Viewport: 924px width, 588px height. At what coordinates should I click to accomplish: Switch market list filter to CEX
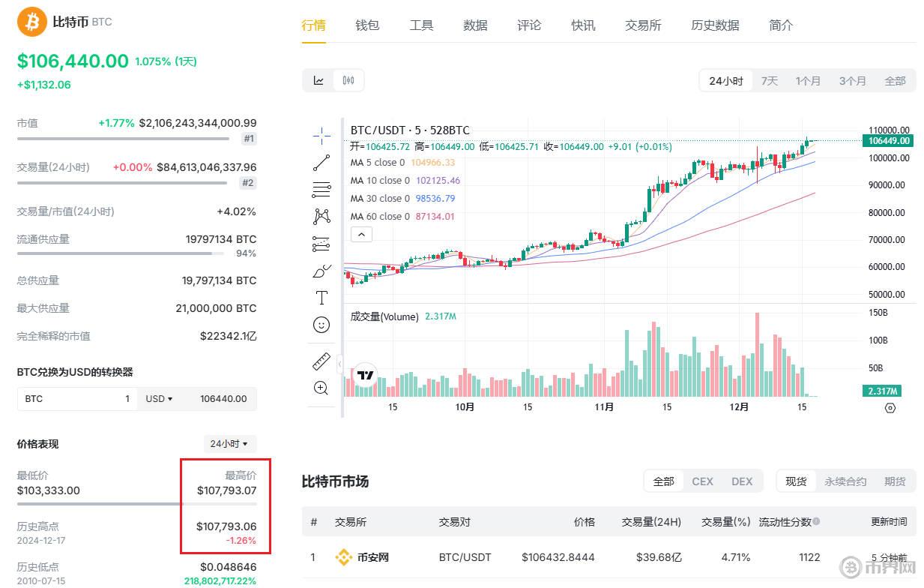(701, 481)
